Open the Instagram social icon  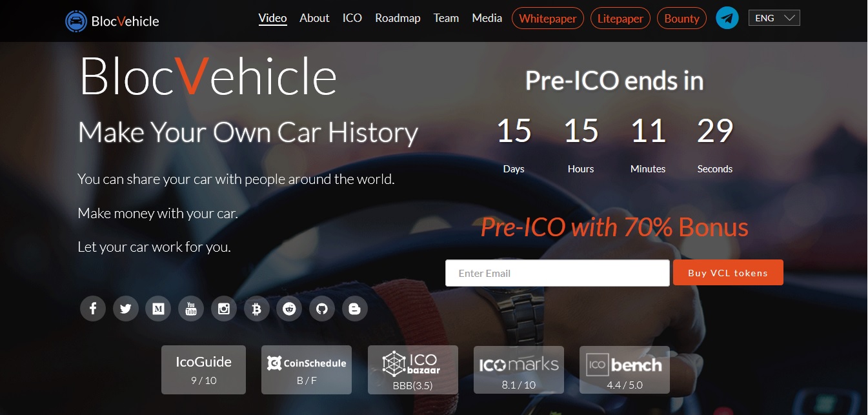224,309
